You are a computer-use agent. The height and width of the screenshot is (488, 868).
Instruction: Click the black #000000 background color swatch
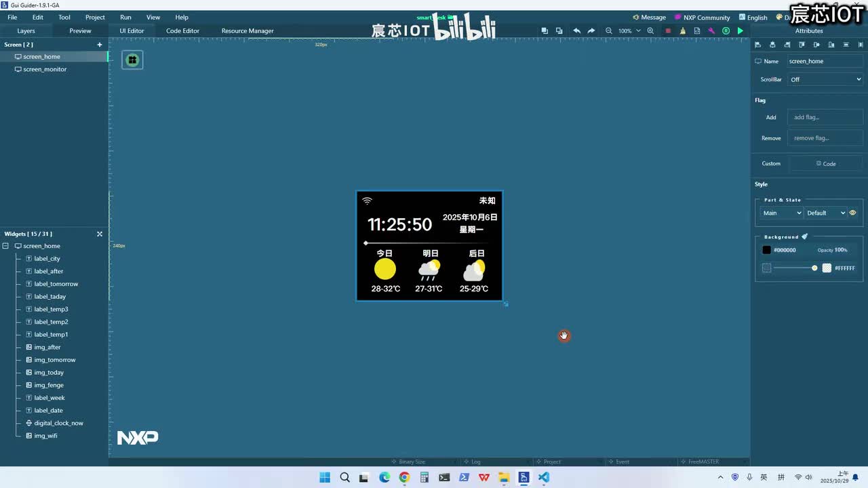tap(766, 249)
